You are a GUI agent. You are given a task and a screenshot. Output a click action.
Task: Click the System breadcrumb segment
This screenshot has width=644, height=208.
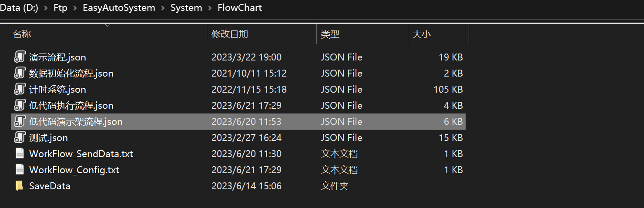pyautogui.click(x=186, y=8)
